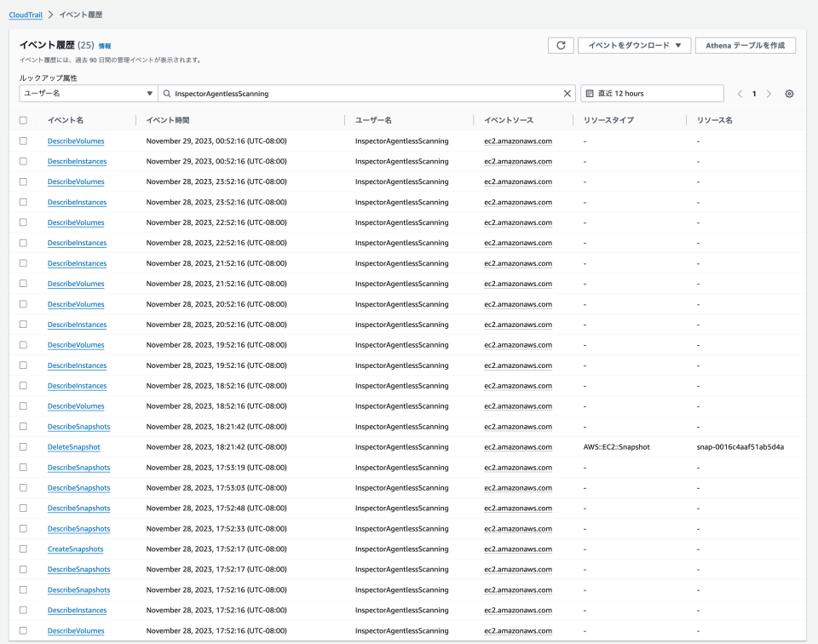Image resolution: width=818 pixels, height=644 pixels.
Task: Click the calendar icon in time range
Action: coord(590,94)
